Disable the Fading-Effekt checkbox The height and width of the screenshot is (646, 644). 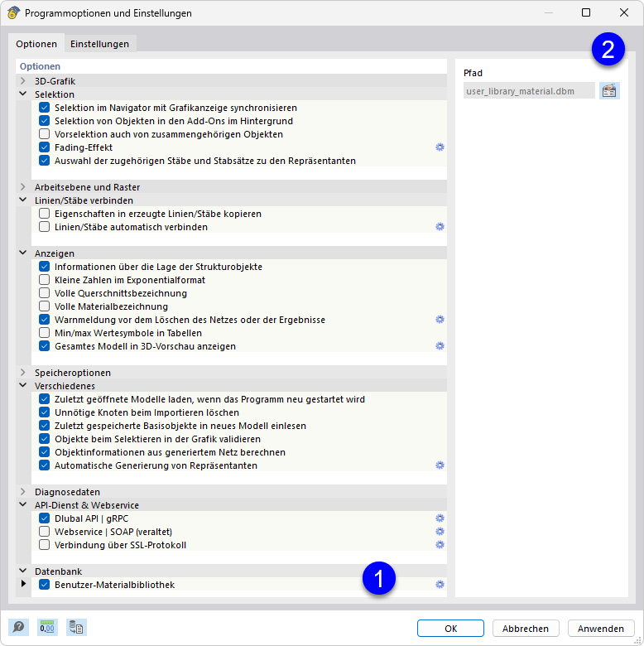pyautogui.click(x=44, y=147)
